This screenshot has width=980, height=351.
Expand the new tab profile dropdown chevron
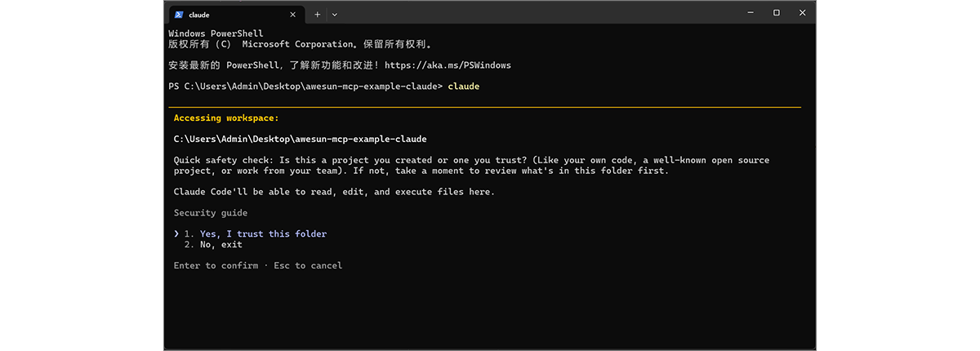tap(334, 14)
